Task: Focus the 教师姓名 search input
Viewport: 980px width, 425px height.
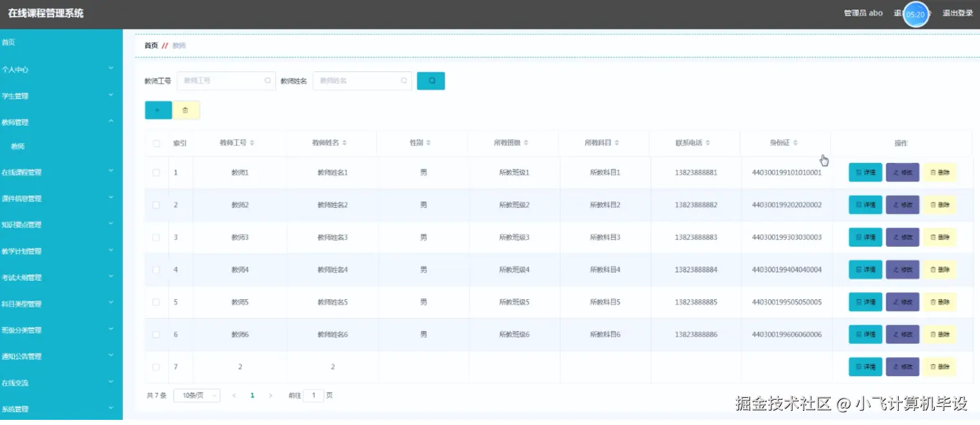Action: 362,80
